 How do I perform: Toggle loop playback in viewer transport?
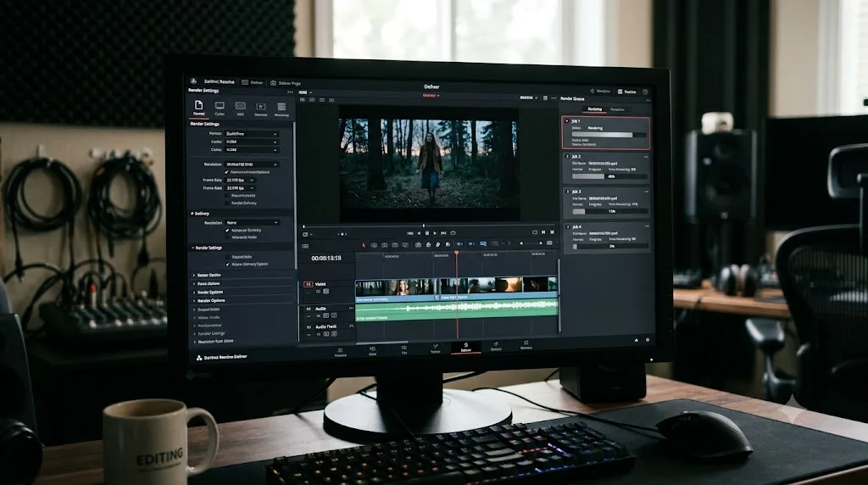pos(453,233)
